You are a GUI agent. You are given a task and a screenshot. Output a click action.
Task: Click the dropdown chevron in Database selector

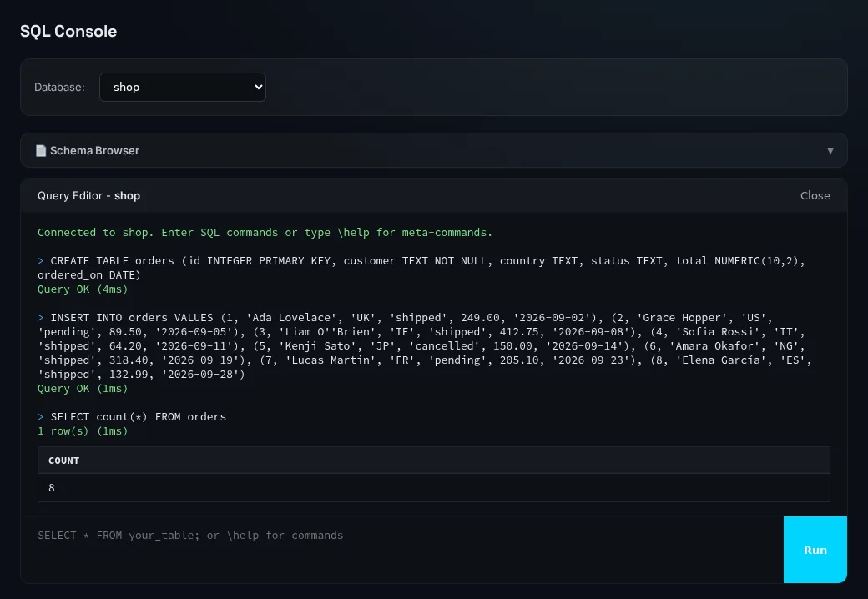pyautogui.click(x=258, y=87)
